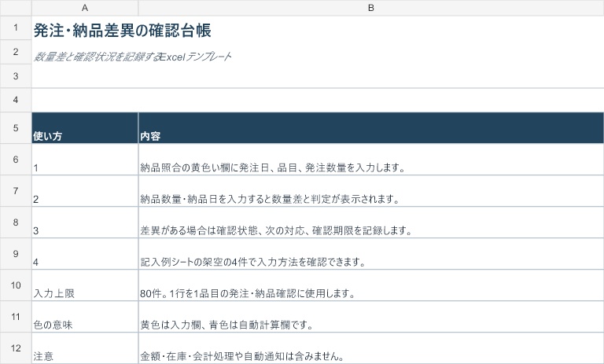
Task: Select row 1 header
Action: (x=16, y=28)
